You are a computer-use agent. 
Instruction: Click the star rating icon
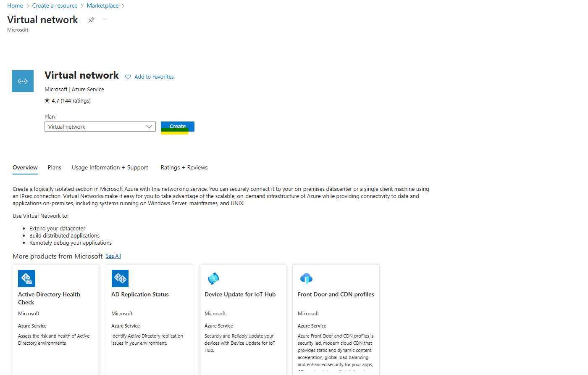point(47,100)
